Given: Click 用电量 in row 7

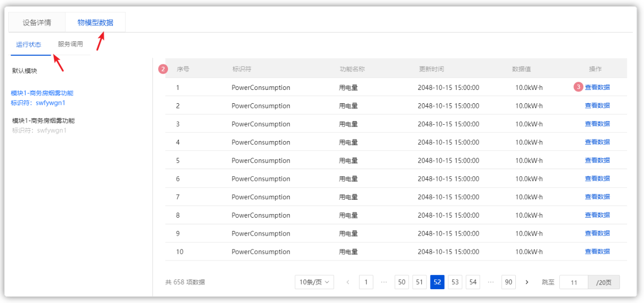Looking at the screenshot, I should (x=348, y=197).
